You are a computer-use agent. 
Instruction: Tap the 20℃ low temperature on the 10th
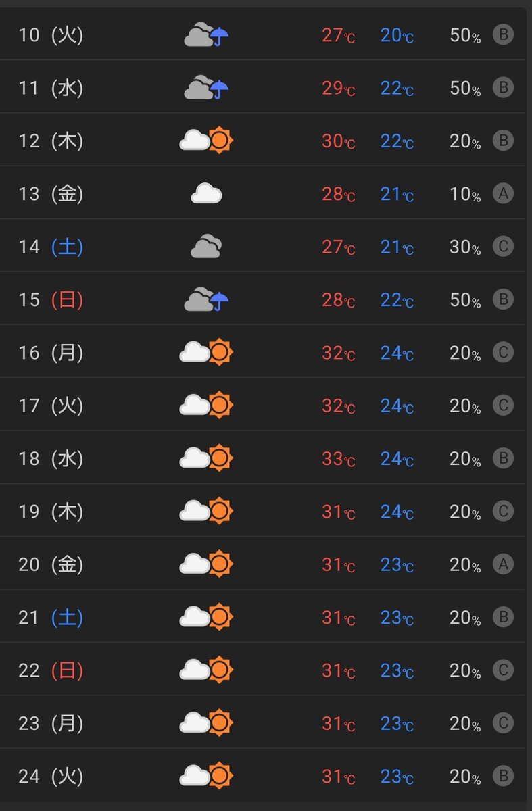click(397, 35)
